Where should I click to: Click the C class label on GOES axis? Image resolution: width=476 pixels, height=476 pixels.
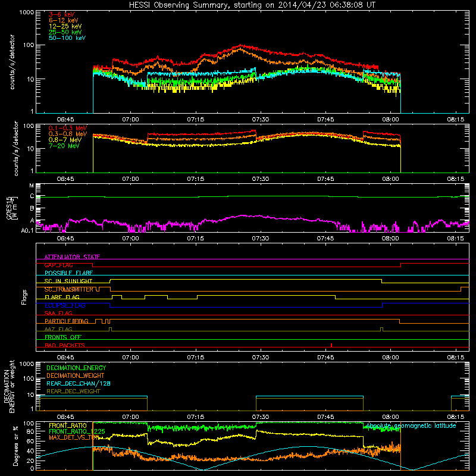(x=32, y=196)
